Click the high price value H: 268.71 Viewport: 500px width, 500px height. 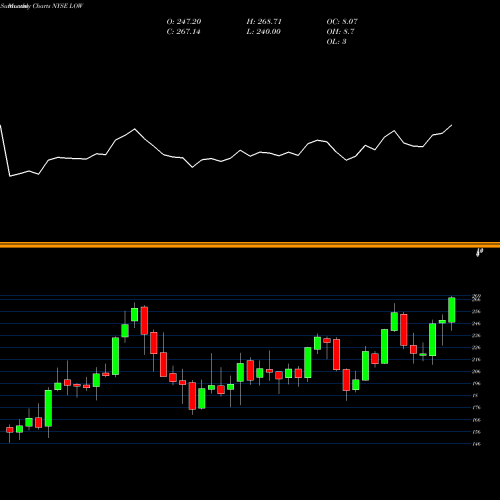264,22
